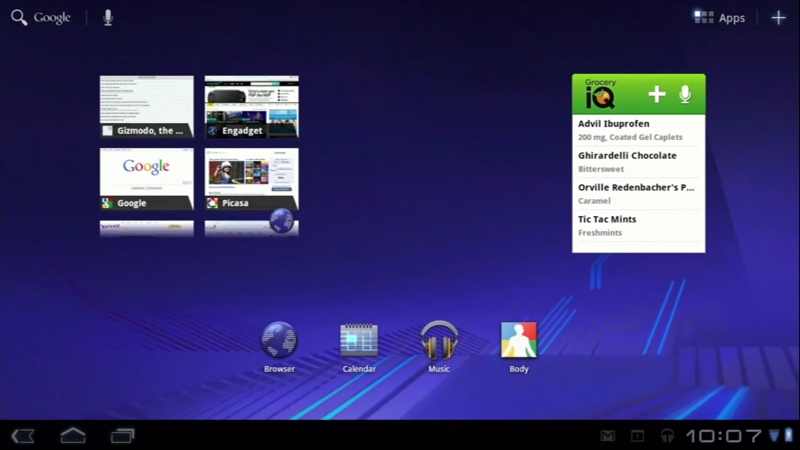Tap the Google voice search microphone
Viewport: 800px width, 450px height.
pyautogui.click(x=108, y=18)
